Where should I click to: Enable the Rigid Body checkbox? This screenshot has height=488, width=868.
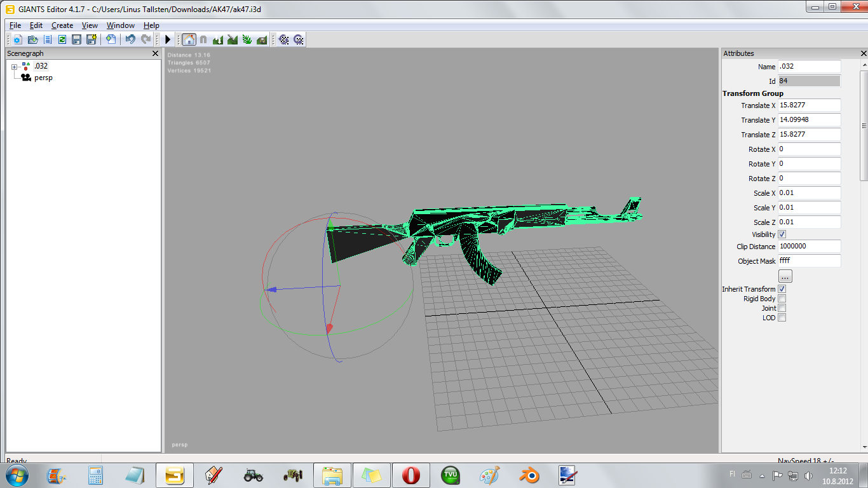tap(782, 299)
